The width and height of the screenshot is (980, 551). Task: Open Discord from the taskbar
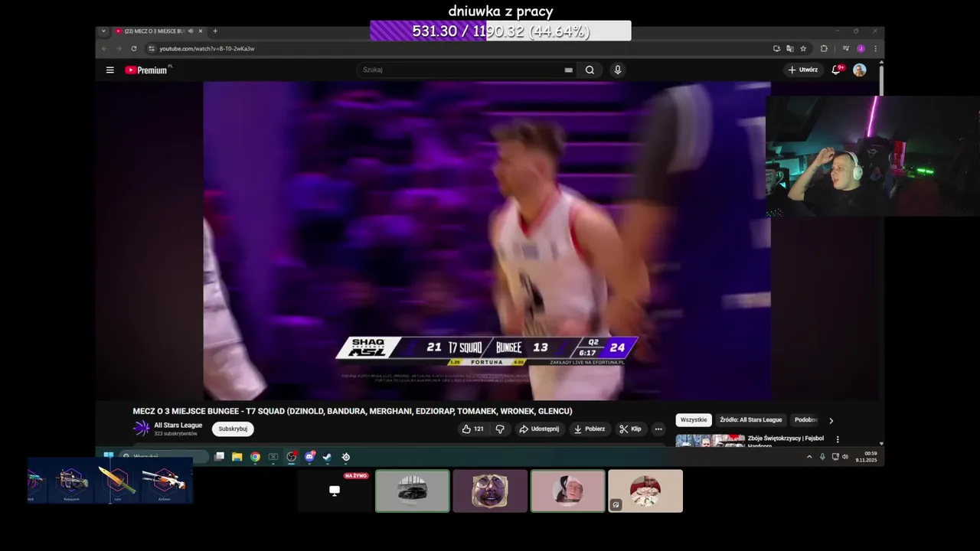coord(309,457)
